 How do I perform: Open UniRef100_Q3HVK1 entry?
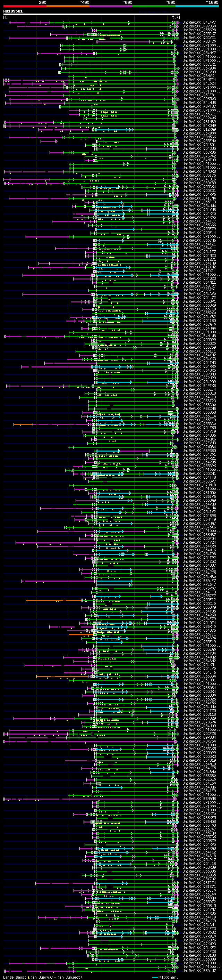coord(199,76)
